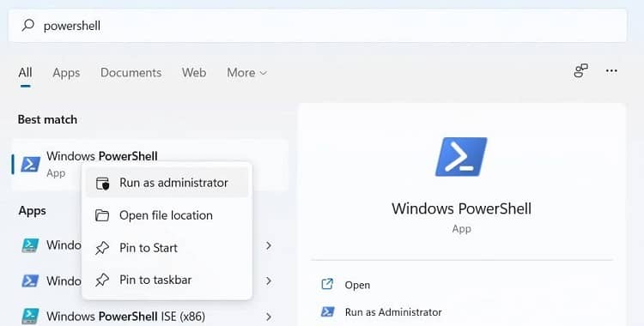The width and height of the screenshot is (644, 326).
Task: Expand the chevron for PowerShell ISE (x86)
Action: click(x=269, y=317)
